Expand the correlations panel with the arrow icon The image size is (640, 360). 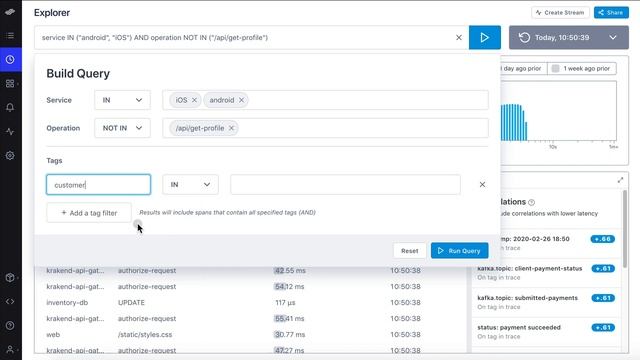coord(620,180)
